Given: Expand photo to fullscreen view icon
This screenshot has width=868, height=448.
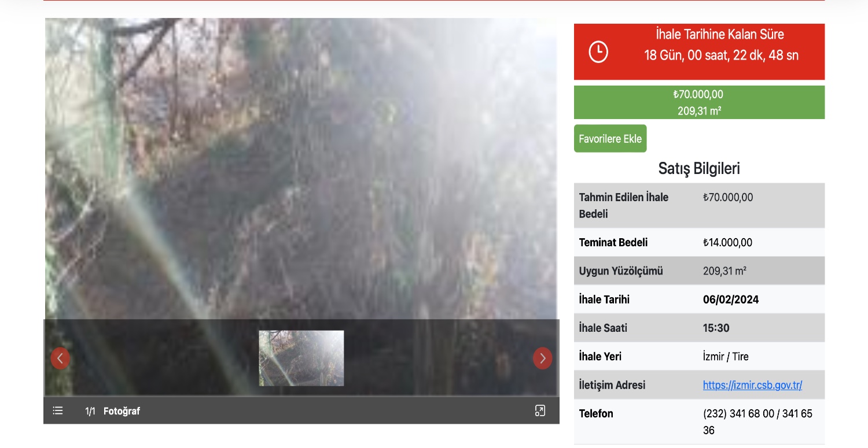Looking at the screenshot, I should 540,411.
